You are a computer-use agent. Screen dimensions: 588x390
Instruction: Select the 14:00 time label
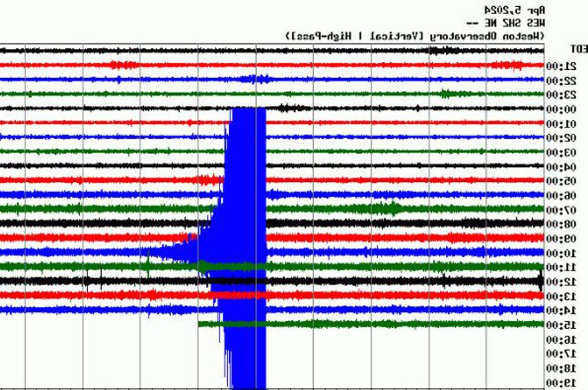coord(561,311)
